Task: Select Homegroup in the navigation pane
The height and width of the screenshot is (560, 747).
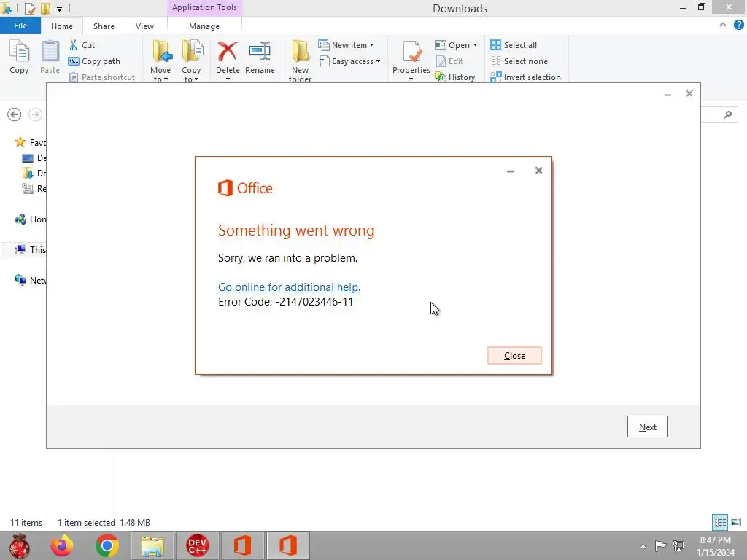Action: [30, 219]
